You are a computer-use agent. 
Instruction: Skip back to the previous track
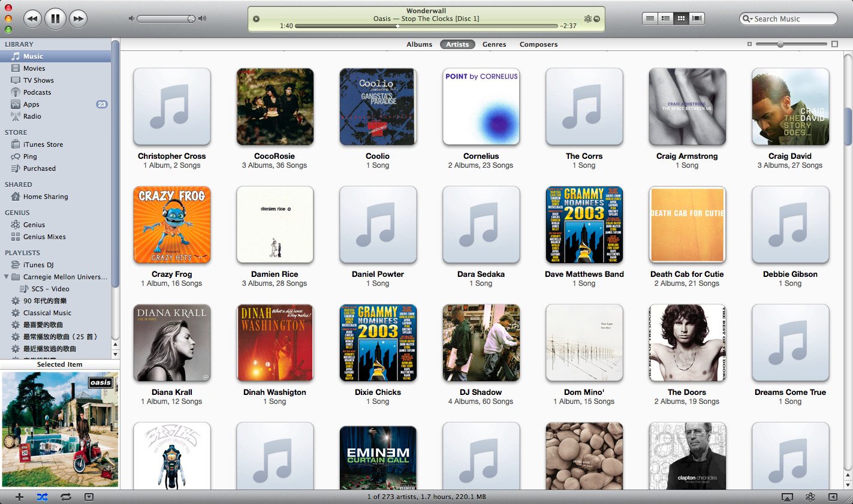pos(32,19)
